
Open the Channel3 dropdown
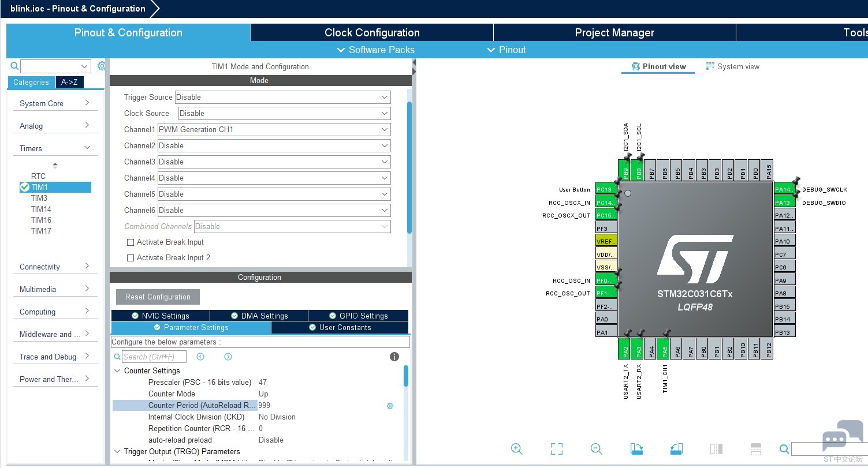click(274, 162)
